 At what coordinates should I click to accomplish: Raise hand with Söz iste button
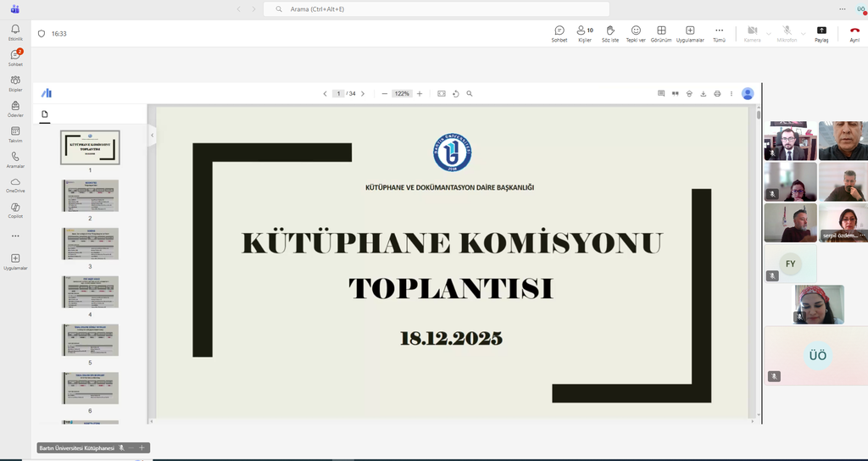click(609, 33)
